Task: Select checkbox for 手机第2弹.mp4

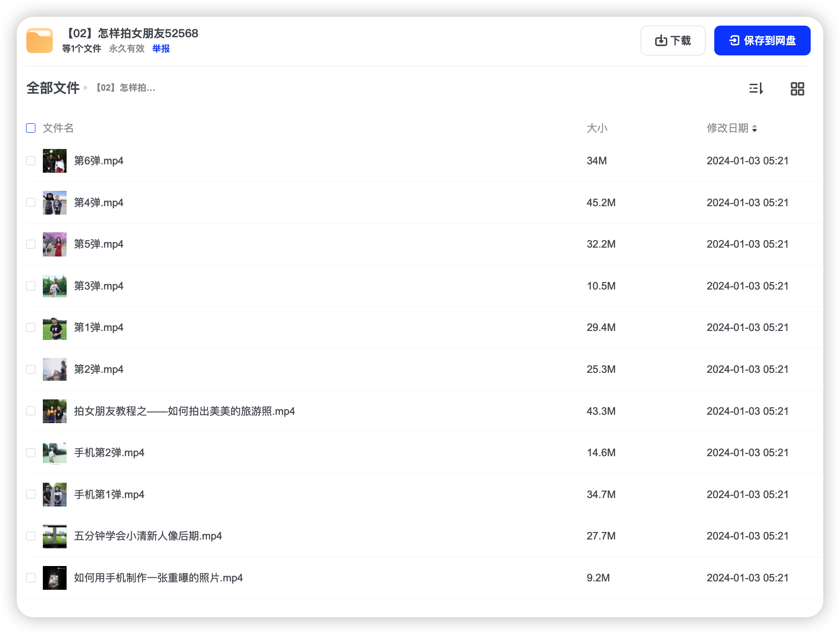Action: [x=31, y=452]
